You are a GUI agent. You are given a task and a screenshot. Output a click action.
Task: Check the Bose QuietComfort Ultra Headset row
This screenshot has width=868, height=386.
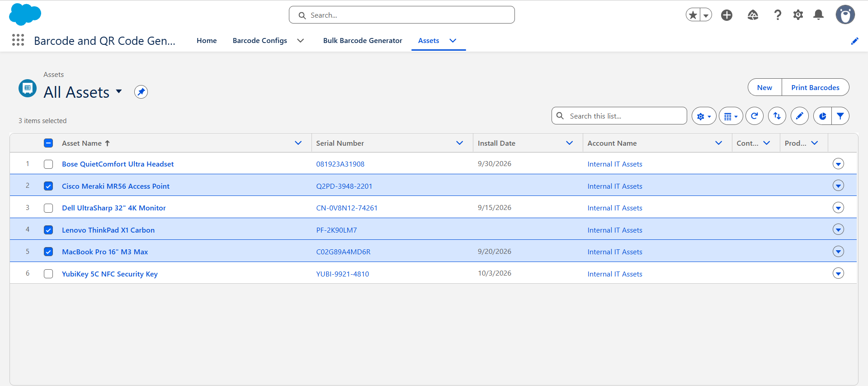[48, 164]
